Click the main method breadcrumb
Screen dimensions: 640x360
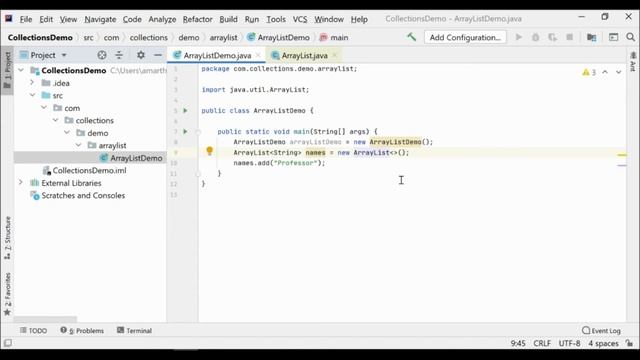pos(334,37)
